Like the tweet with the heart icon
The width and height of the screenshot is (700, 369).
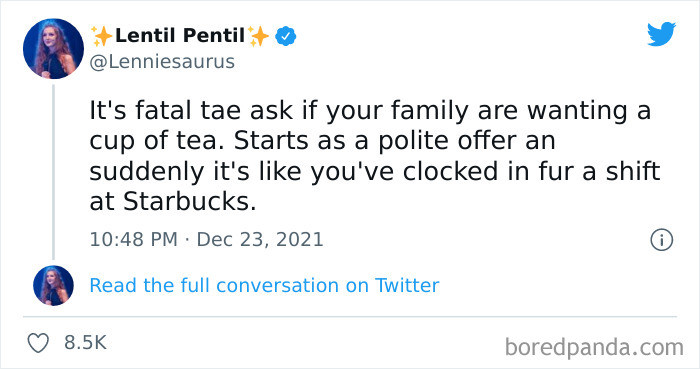click(38, 343)
